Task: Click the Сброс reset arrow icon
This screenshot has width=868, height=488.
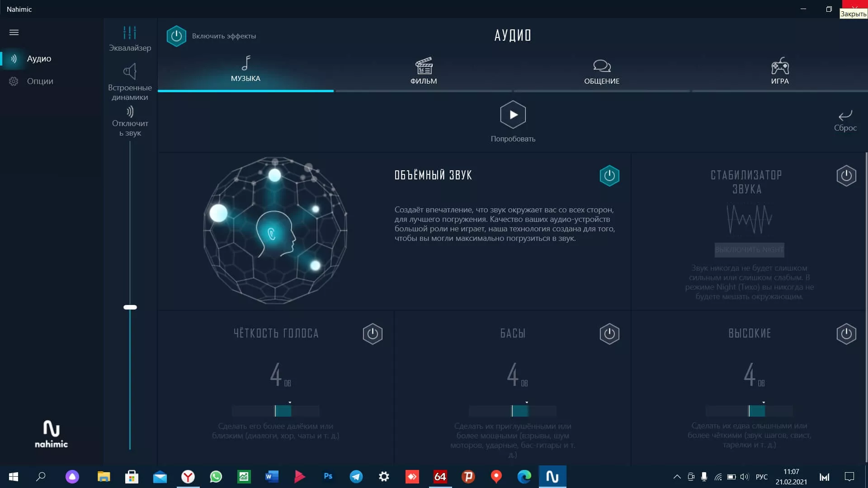Action: click(x=845, y=116)
